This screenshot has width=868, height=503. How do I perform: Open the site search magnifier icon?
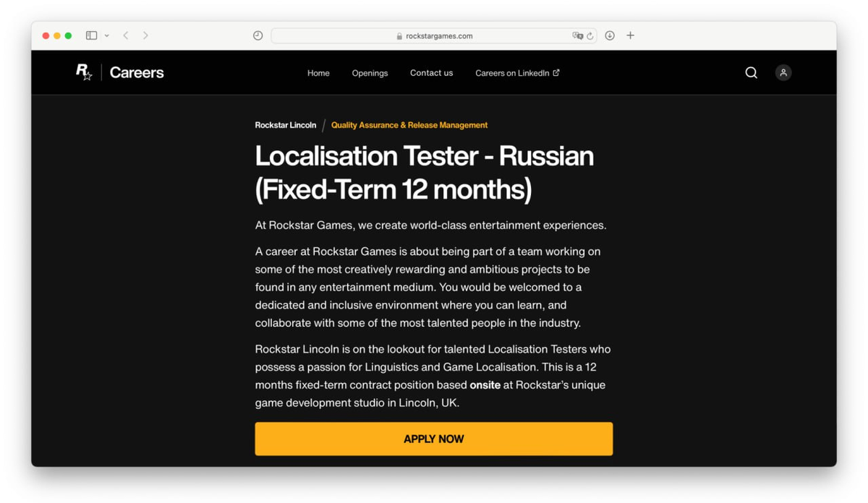coord(751,72)
